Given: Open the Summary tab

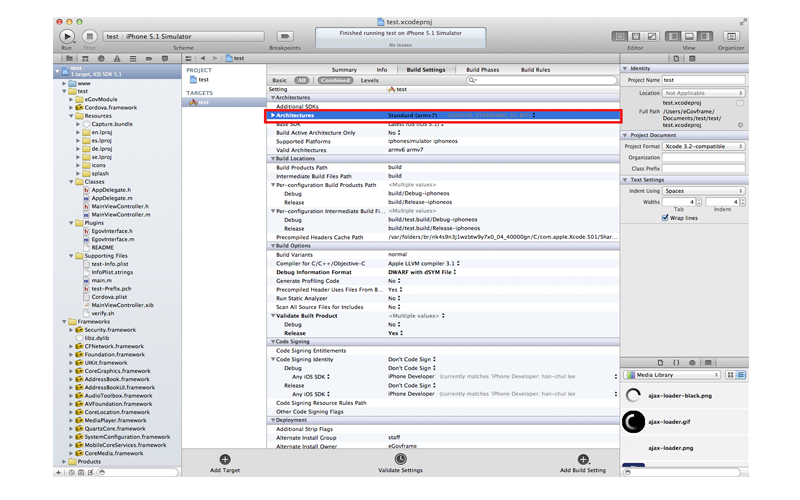Looking at the screenshot, I should point(344,70).
